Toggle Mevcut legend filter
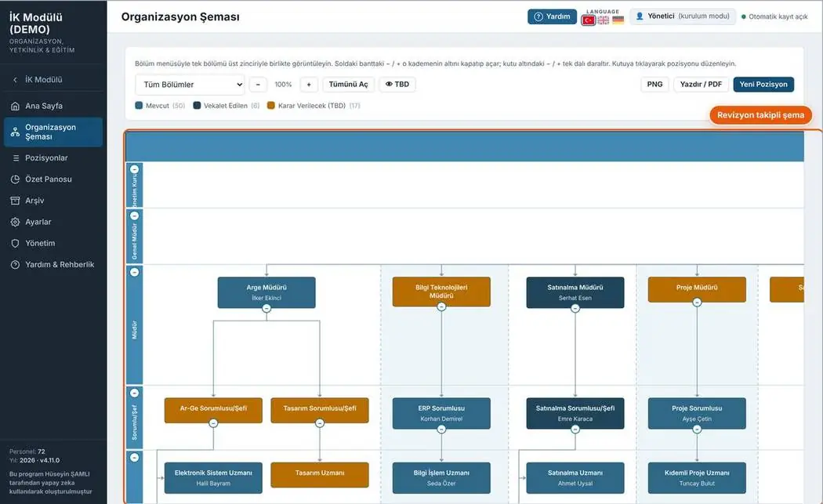The width and height of the screenshot is (823, 504). (x=160, y=106)
